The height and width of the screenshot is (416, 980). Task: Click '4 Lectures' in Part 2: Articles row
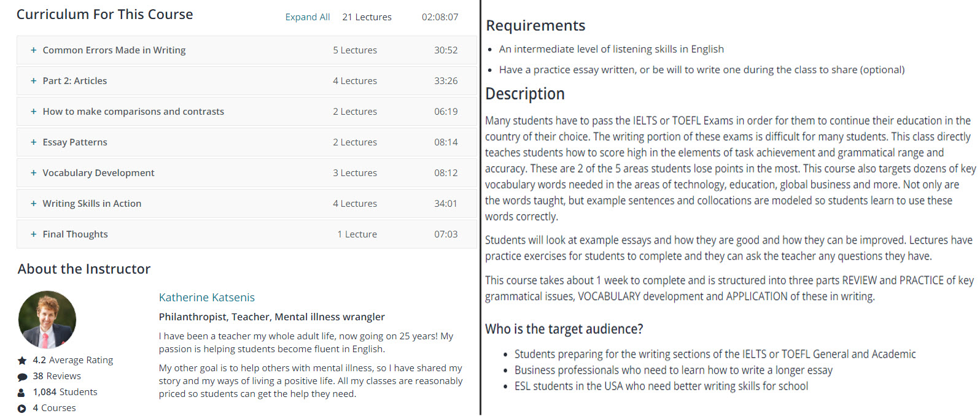355,81
